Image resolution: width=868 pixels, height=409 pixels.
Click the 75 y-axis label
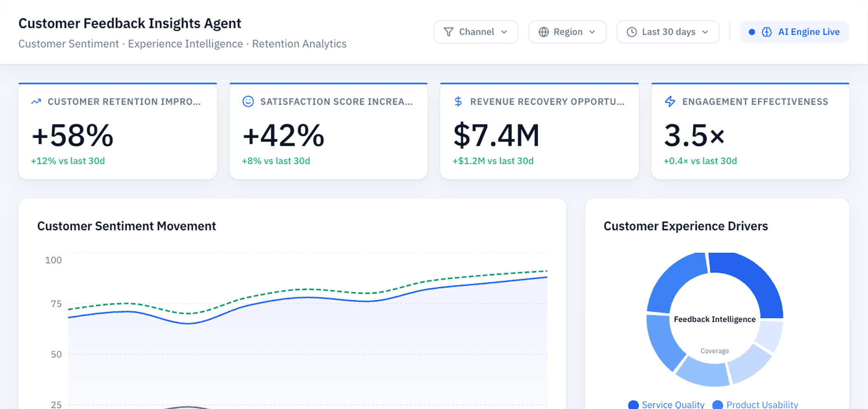click(x=56, y=304)
